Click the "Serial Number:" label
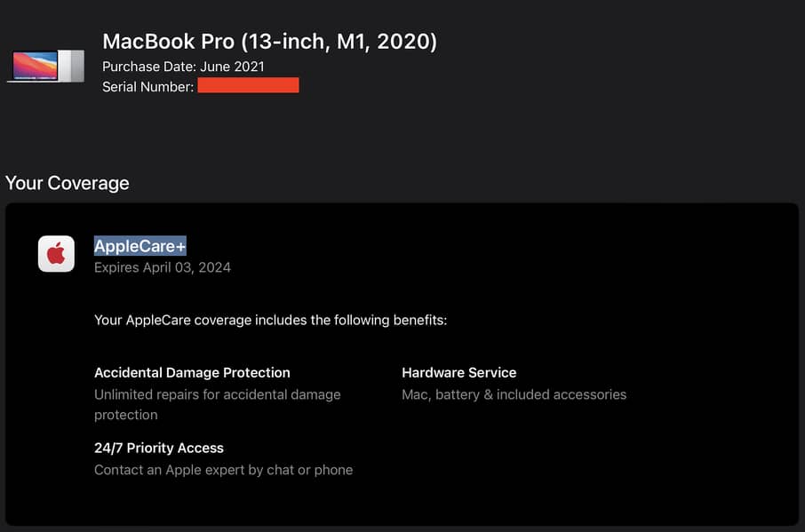Screen dimensions: 805x532 147,86
